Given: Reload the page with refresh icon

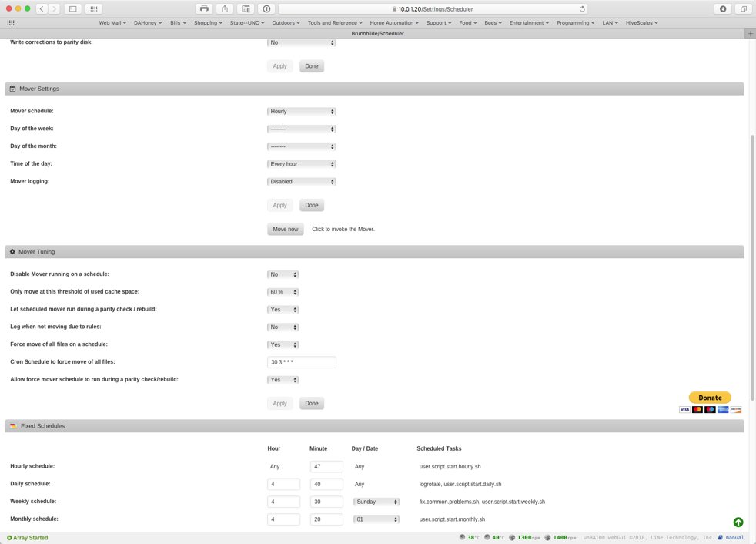Looking at the screenshot, I should (x=582, y=8).
